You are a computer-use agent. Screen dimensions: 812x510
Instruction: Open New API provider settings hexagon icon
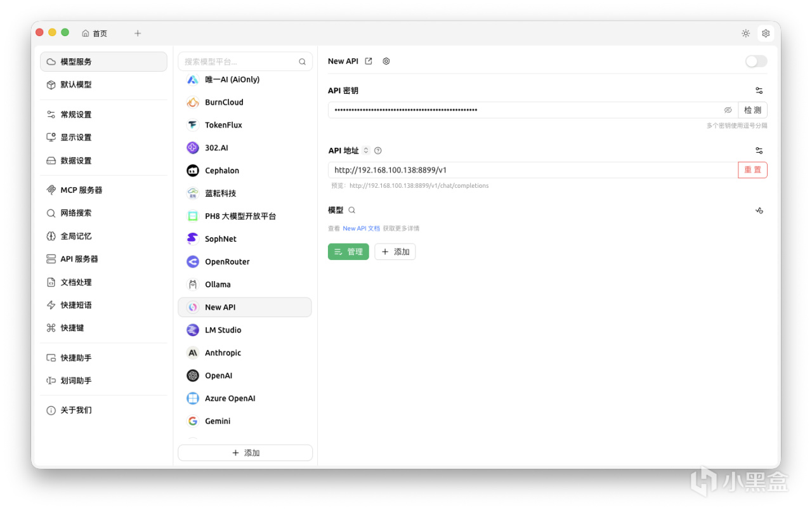pos(386,62)
